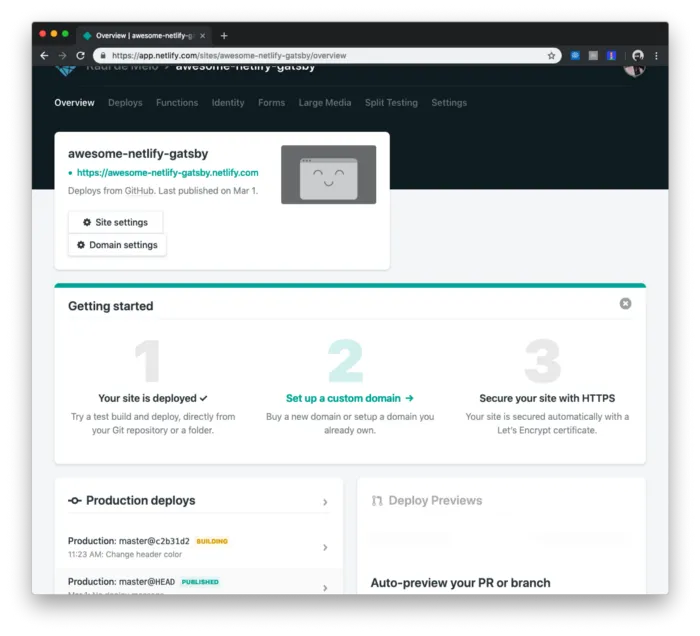Open the awesome-netlify-gatsby.netlify.com site link

point(167,173)
